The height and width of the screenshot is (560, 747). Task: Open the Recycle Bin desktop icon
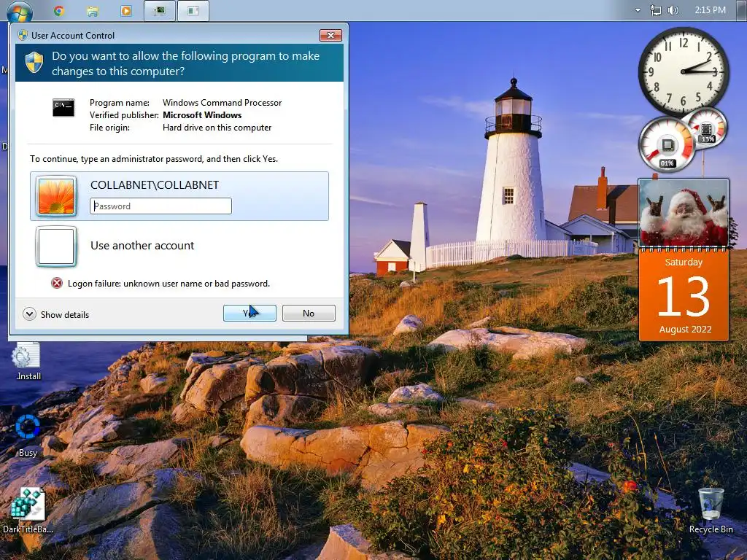[711, 510]
